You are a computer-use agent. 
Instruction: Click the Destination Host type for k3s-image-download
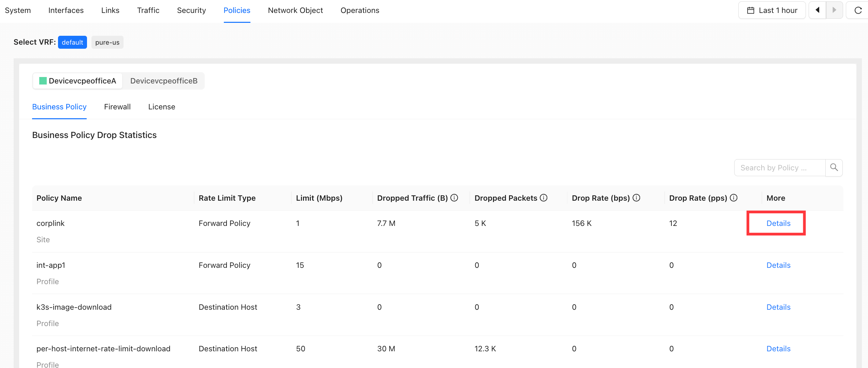pyautogui.click(x=228, y=307)
